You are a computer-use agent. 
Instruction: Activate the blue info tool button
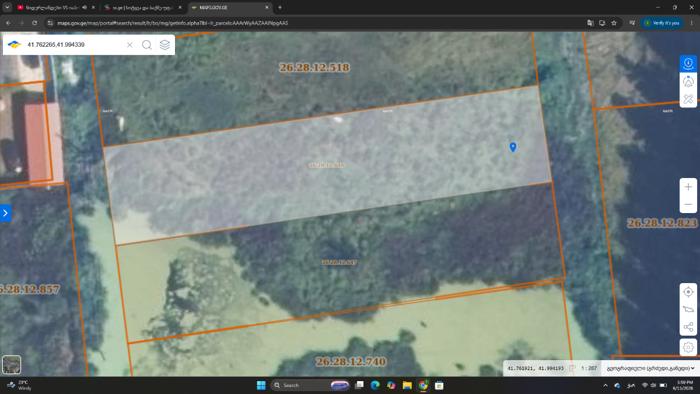(688, 63)
